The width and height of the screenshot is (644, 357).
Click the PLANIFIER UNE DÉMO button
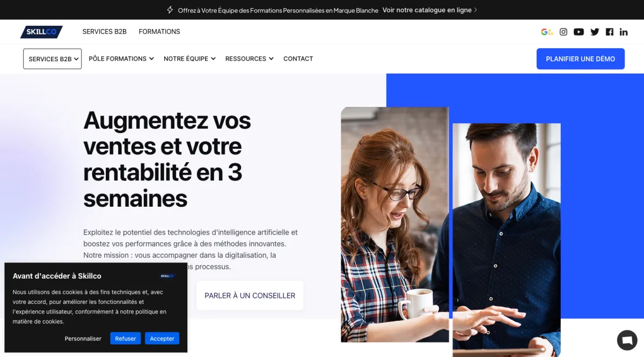pyautogui.click(x=581, y=59)
